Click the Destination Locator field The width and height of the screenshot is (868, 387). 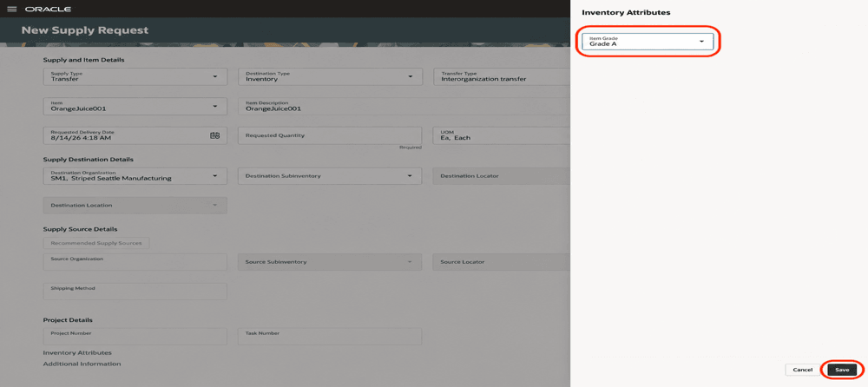coord(502,176)
